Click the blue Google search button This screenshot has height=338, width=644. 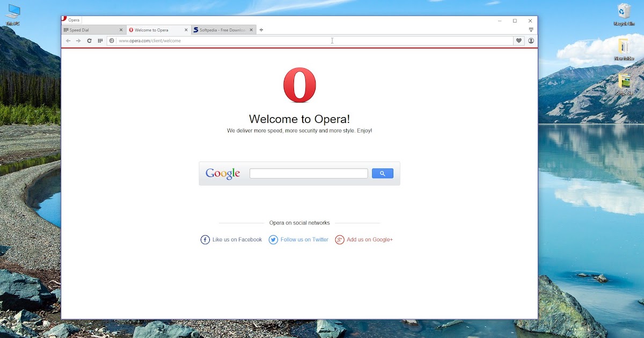pyautogui.click(x=383, y=173)
